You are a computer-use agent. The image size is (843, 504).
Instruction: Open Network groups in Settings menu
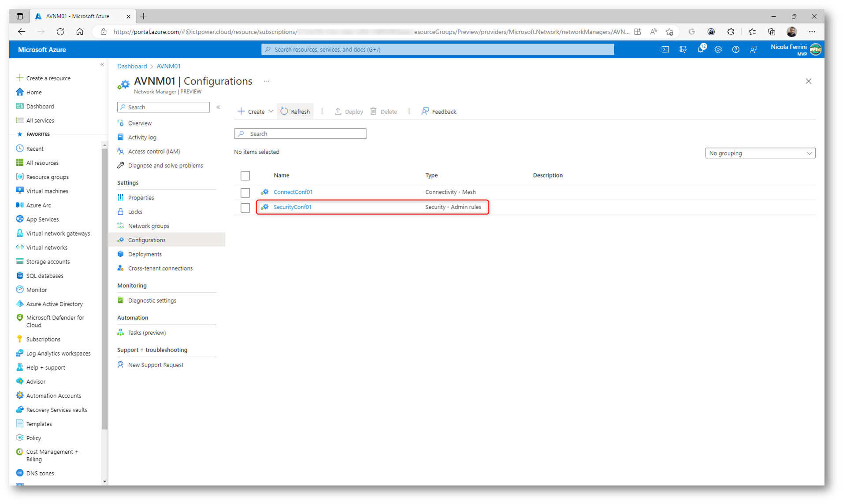[x=149, y=226]
